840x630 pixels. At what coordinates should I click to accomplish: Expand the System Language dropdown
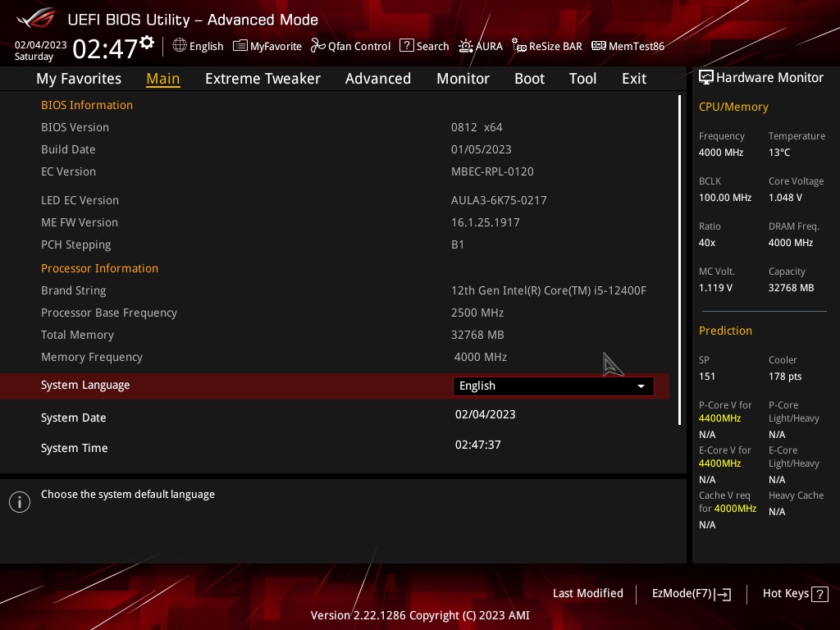point(553,386)
